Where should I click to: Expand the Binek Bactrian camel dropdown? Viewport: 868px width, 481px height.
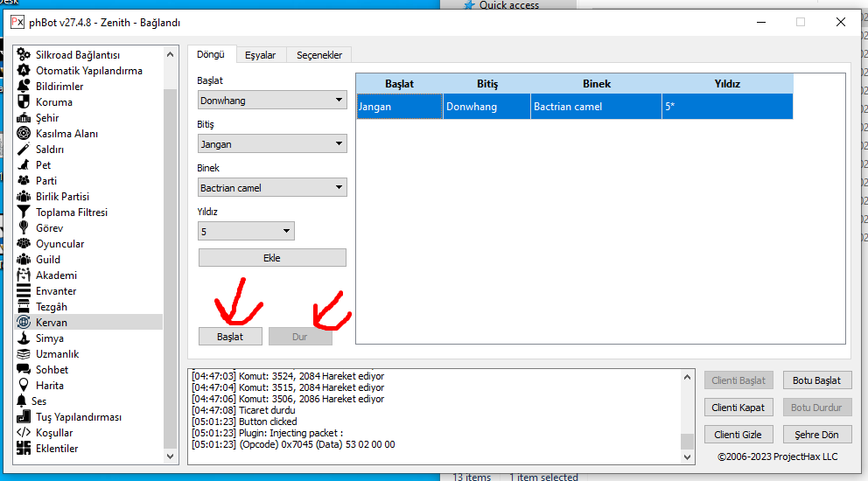(272, 188)
